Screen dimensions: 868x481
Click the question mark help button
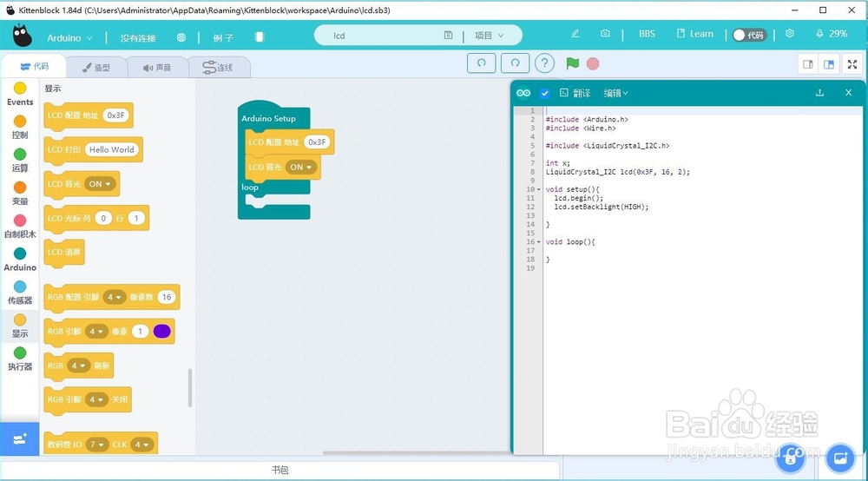click(x=545, y=63)
